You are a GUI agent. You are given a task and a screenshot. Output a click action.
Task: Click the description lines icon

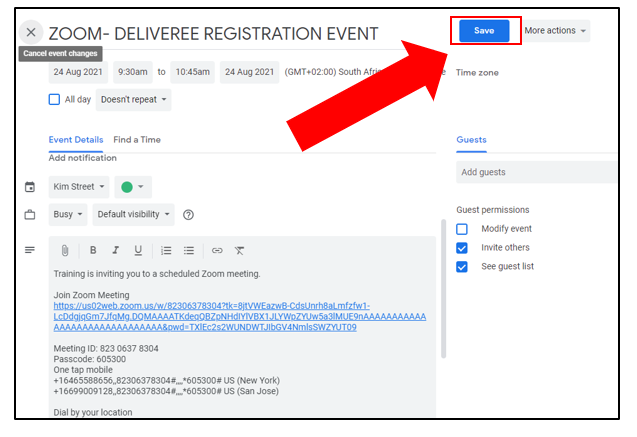[x=30, y=250]
